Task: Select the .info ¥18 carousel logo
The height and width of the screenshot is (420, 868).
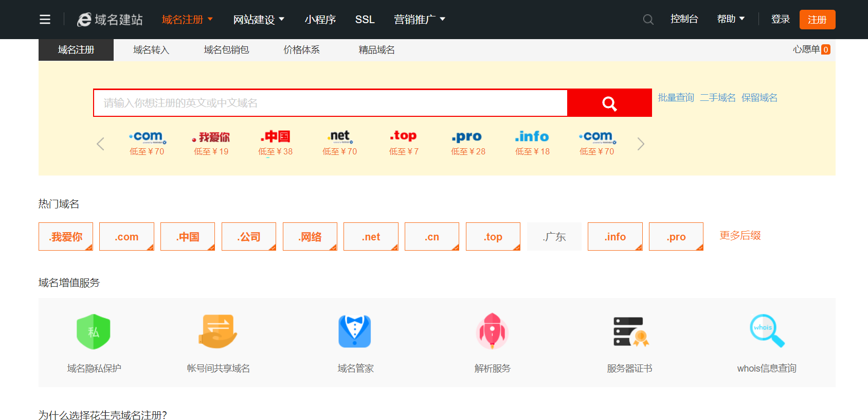Action: [x=532, y=136]
